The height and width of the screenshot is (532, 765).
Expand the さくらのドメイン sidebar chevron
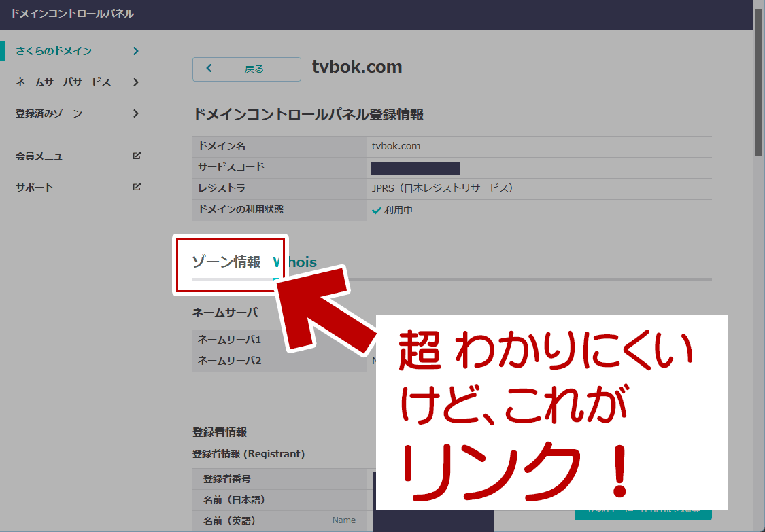coord(135,50)
